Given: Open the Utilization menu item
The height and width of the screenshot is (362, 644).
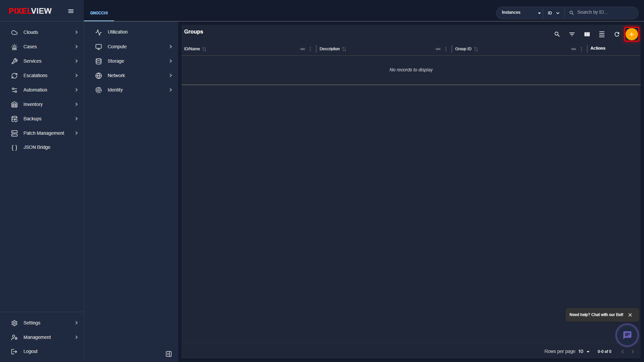Looking at the screenshot, I should [133, 32].
